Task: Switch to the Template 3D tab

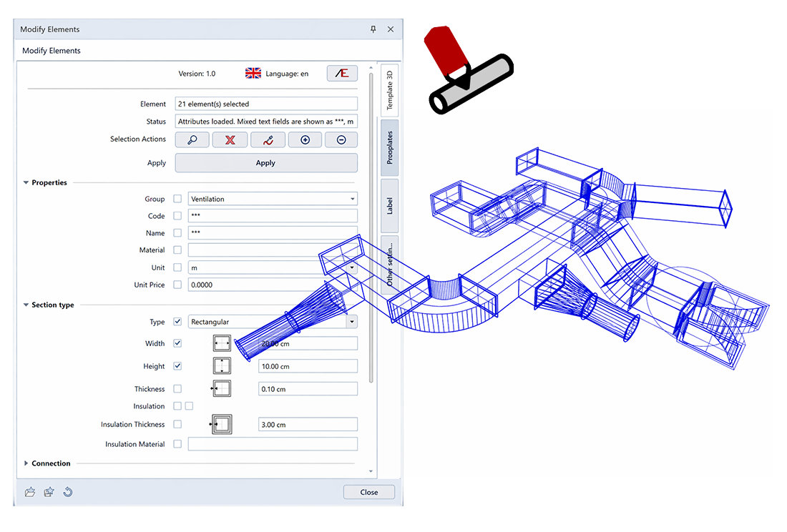Action: [x=390, y=90]
